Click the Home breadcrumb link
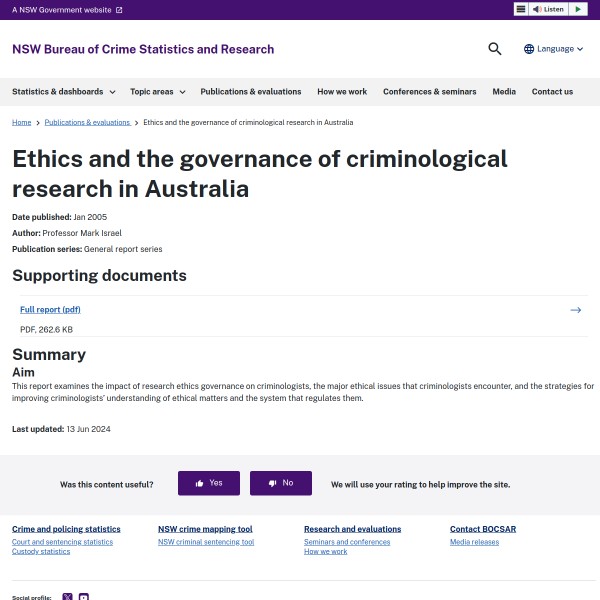 click(21, 122)
